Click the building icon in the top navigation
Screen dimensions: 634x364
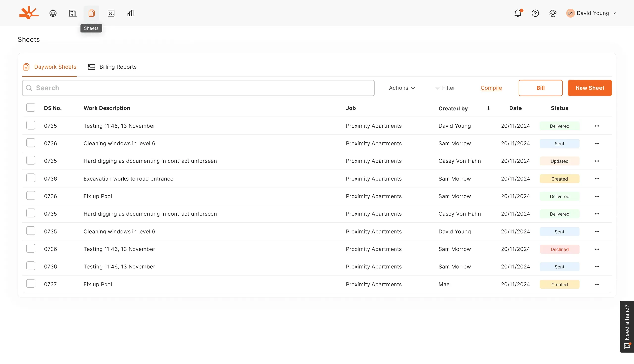click(73, 13)
